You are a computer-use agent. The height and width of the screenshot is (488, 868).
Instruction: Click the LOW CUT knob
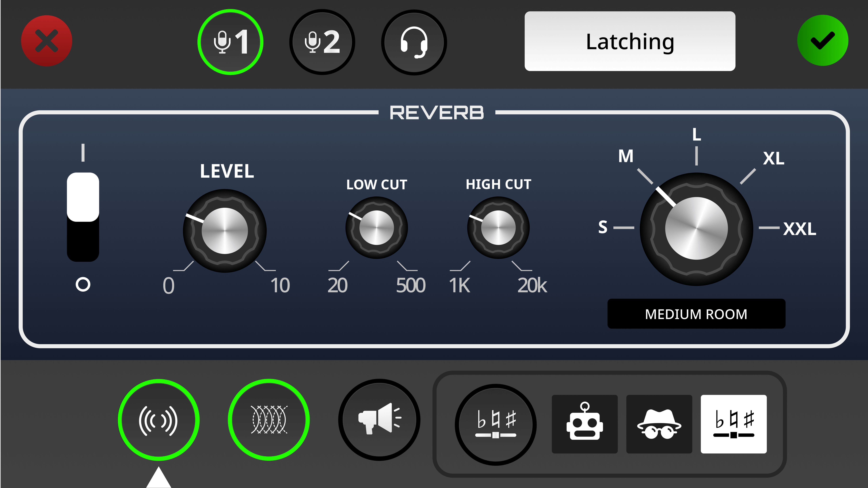376,228
